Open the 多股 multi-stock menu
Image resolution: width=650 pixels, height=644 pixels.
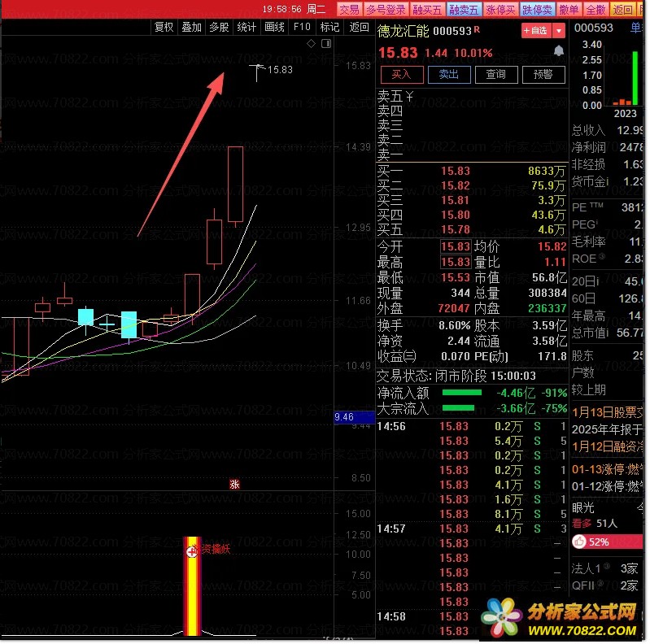point(220,28)
